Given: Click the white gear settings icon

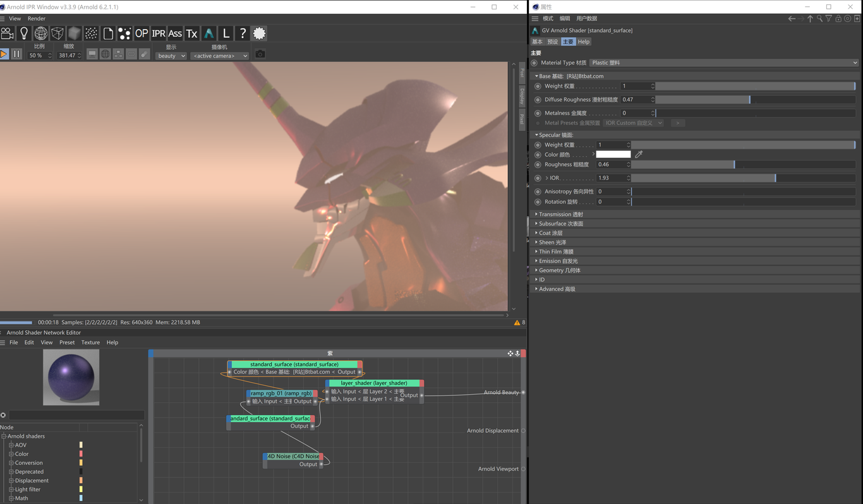Looking at the screenshot, I should tap(259, 33).
